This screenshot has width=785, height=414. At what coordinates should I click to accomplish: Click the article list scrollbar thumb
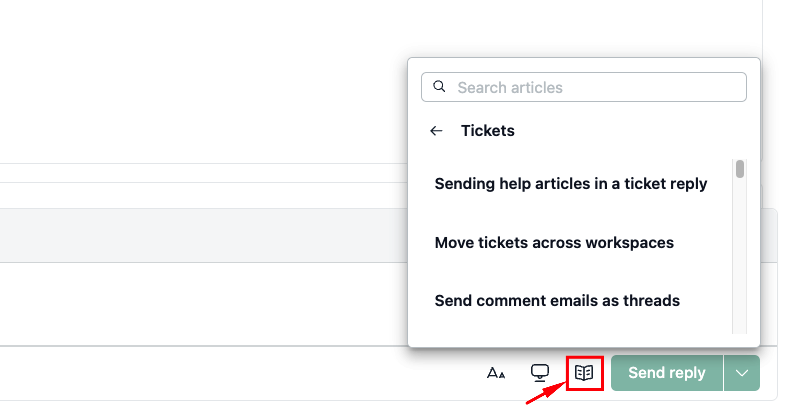[x=740, y=169]
